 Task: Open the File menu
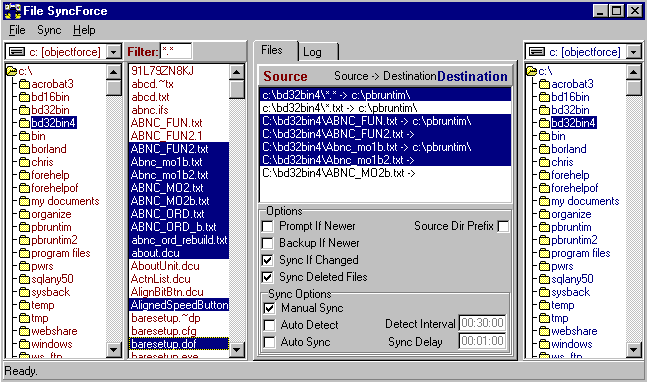(x=17, y=30)
